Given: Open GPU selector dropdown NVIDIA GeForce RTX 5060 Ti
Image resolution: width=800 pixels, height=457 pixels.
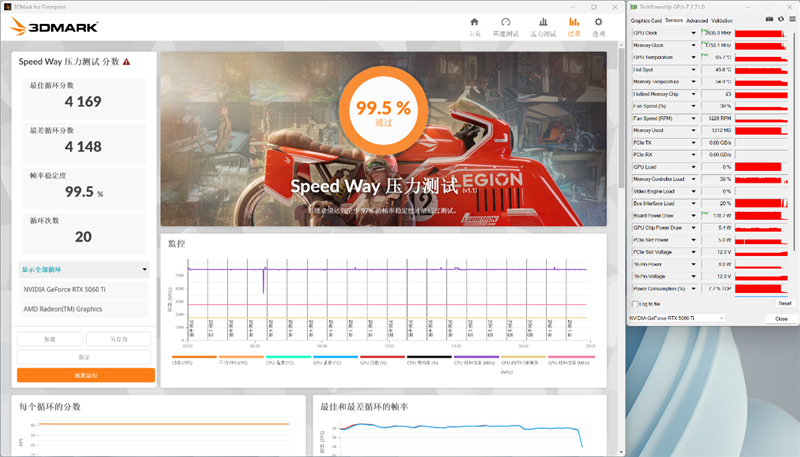Looking at the screenshot, I should pyautogui.click(x=677, y=318).
